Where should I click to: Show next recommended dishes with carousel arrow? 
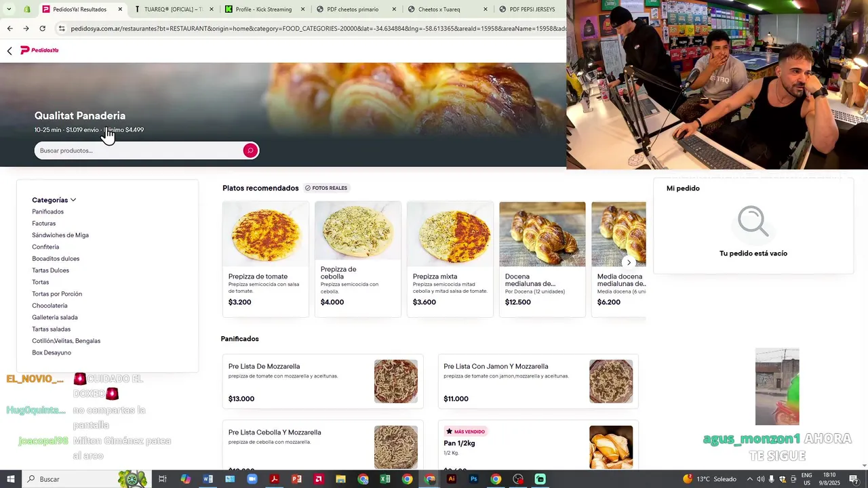pyautogui.click(x=629, y=262)
